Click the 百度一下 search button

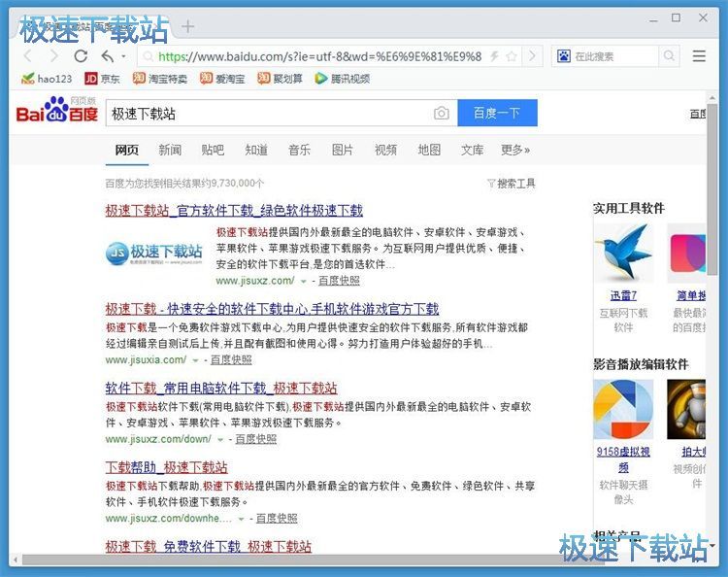(x=497, y=114)
